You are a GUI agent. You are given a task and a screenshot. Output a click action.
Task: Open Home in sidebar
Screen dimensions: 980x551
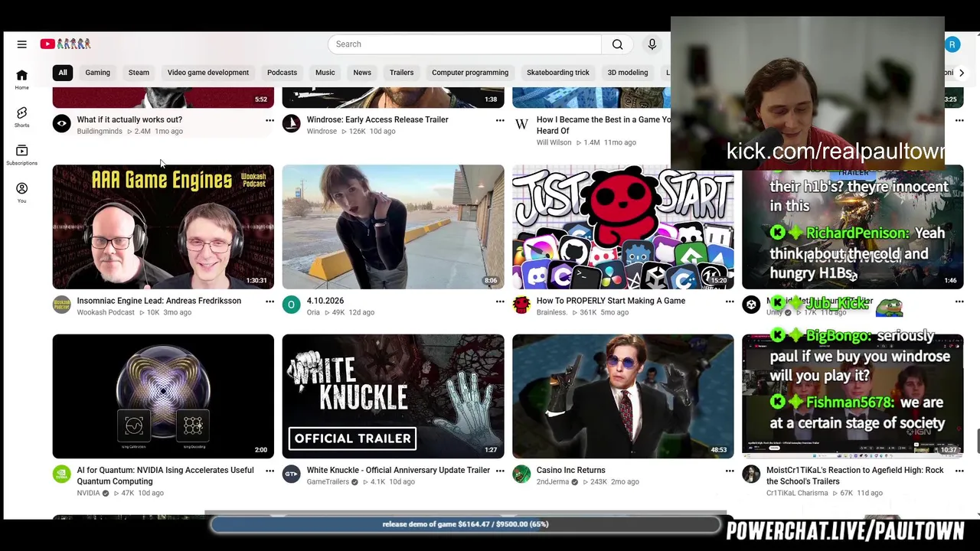point(21,80)
